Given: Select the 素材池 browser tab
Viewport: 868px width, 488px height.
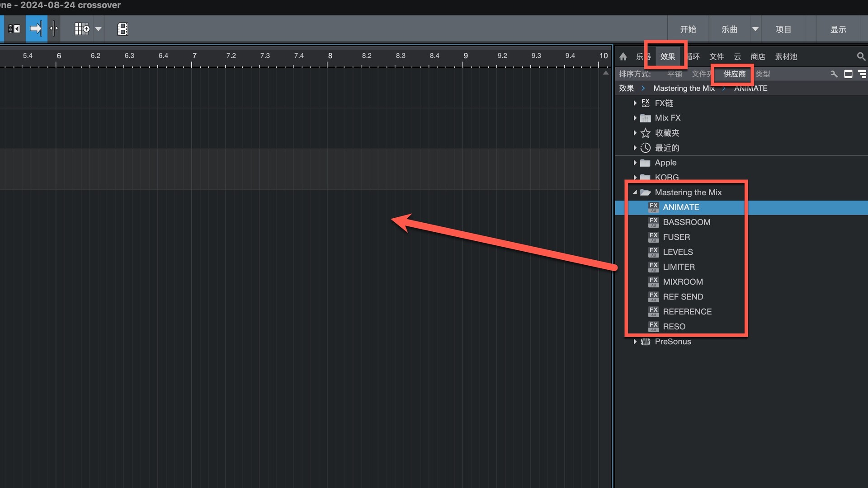Looking at the screenshot, I should pos(786,56).
